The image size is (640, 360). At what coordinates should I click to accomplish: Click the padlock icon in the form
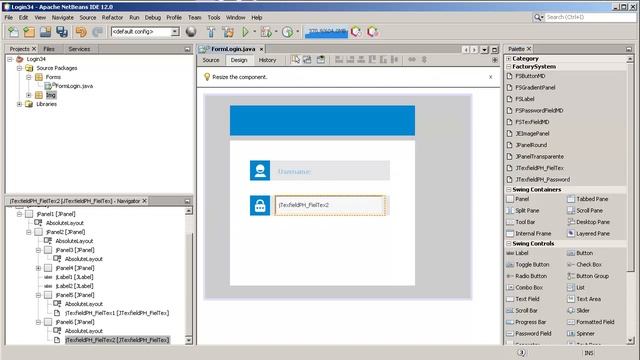coord(260,205)
